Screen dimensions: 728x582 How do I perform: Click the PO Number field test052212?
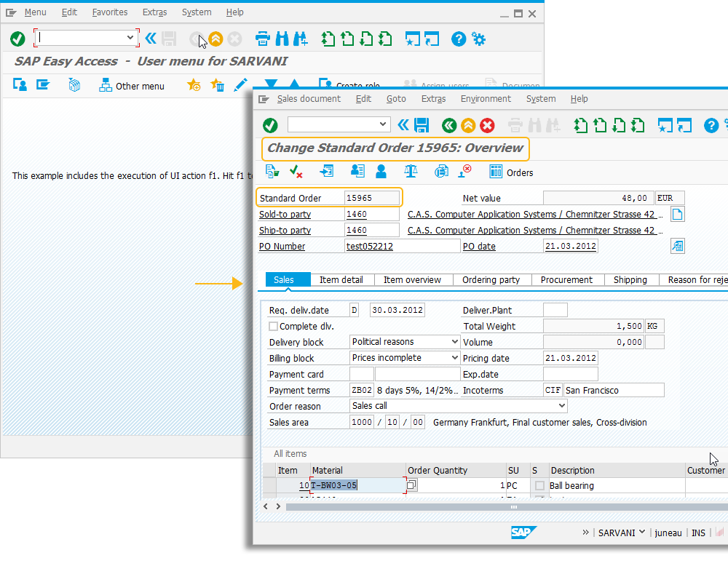tap(402, 246)
